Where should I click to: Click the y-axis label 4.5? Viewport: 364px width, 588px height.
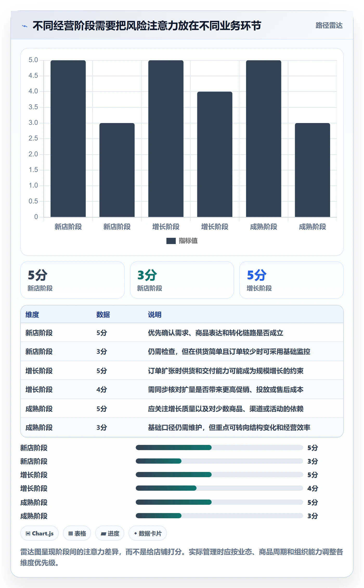tap(33, 76)
